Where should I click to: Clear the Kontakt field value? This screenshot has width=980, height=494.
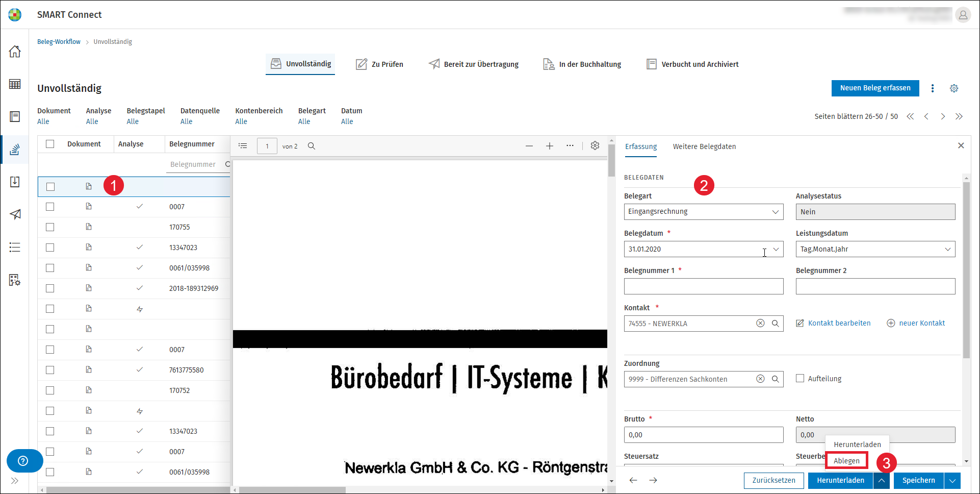tap(760, 323)
